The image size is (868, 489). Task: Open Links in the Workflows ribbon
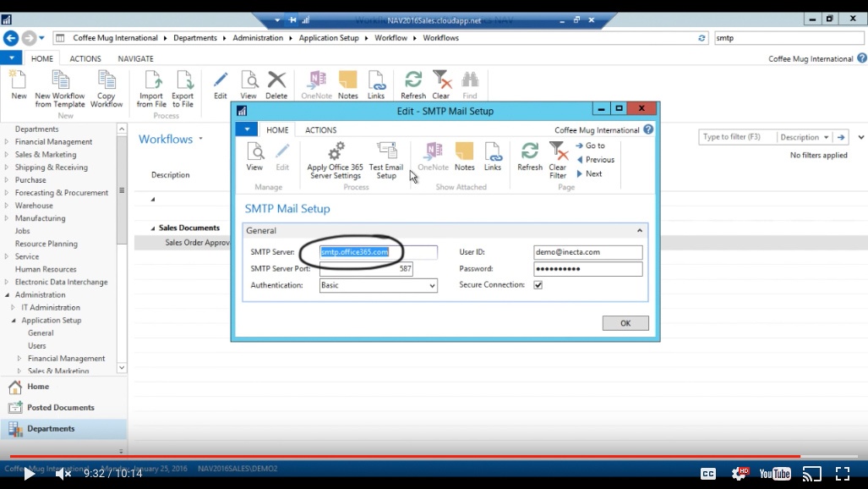point(376,85)
